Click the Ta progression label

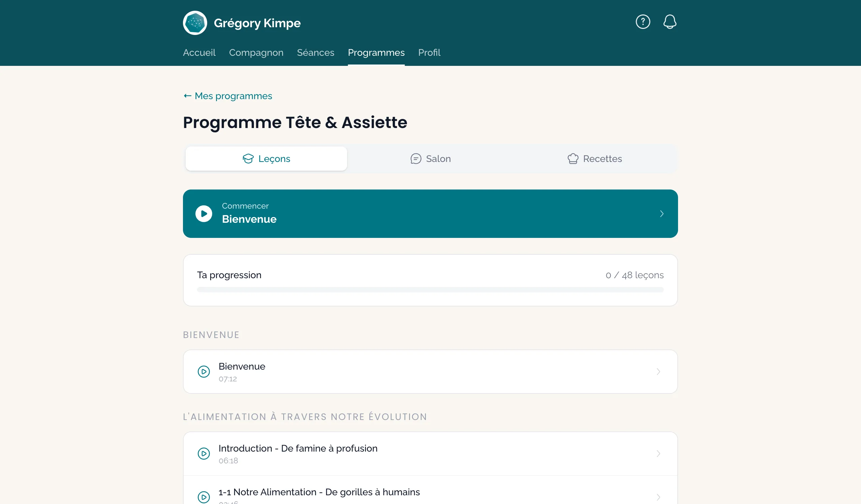[229, 275]
